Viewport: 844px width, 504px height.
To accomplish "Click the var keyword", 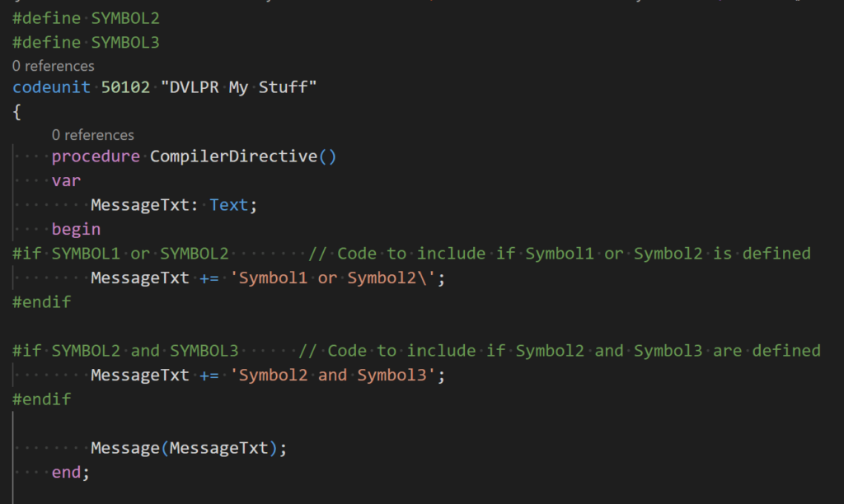I will point(66,180).
